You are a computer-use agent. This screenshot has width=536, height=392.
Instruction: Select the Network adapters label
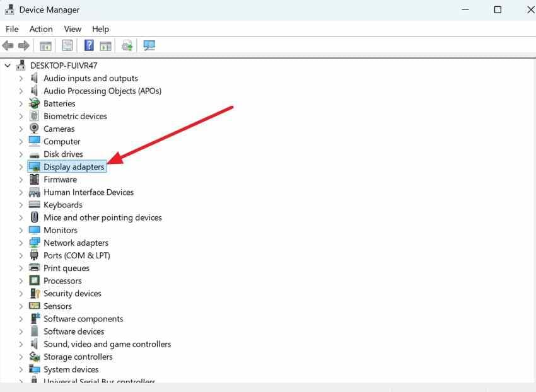76,243
